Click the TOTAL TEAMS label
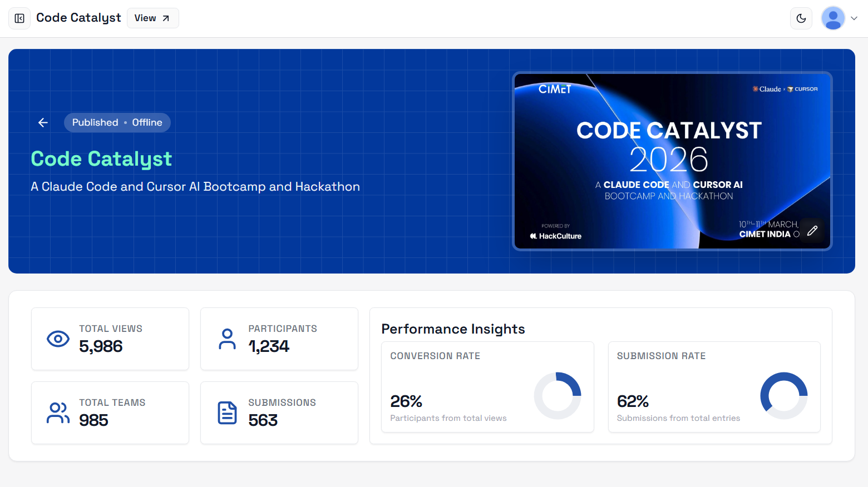The width and height of the screenshot is (868, 487). [112, 402]
